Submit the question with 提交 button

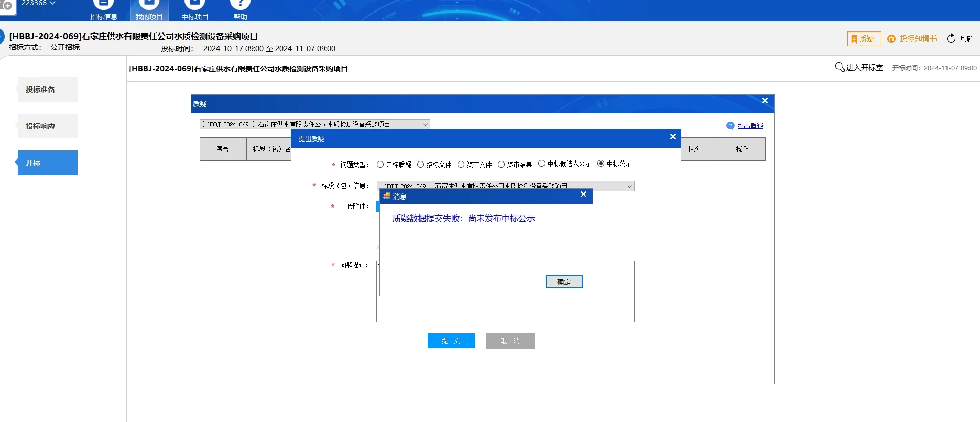click(451, 341)
